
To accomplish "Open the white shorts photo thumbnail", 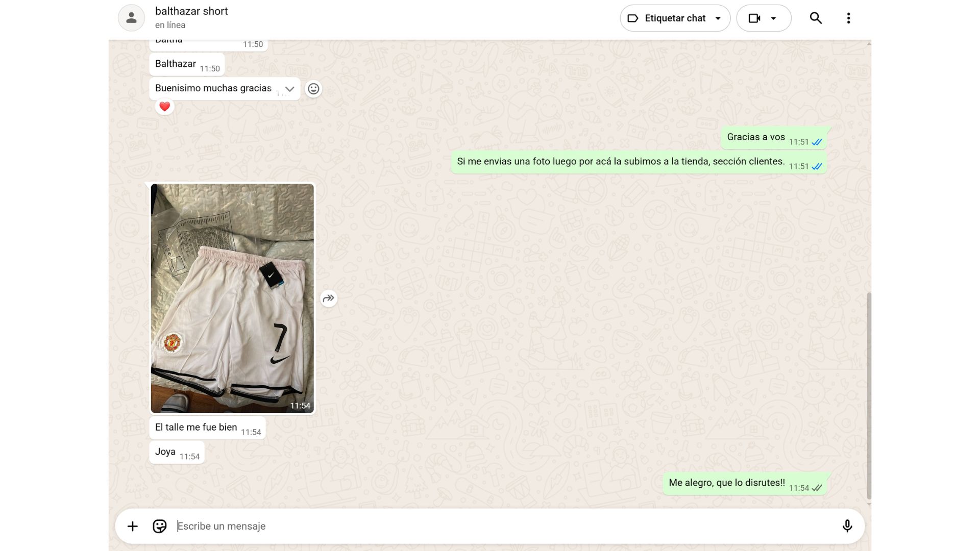I will pyautogui.click(x=232, y=298).
